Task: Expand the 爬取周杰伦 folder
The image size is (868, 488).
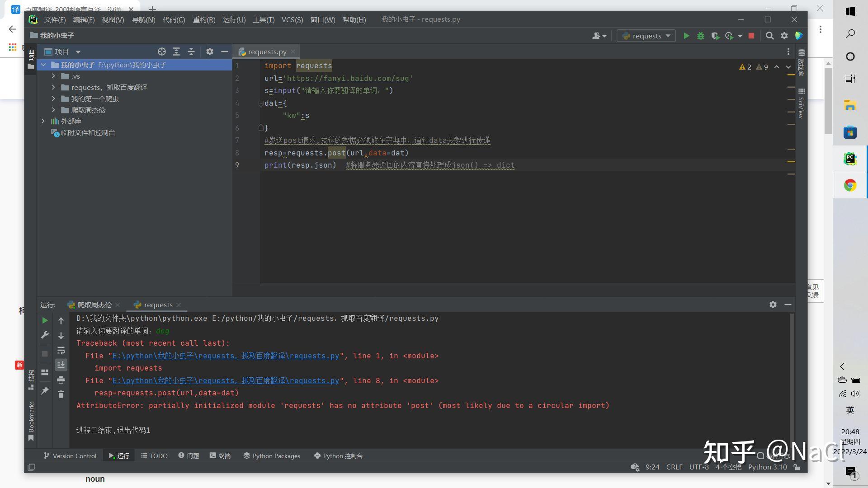Action: [x=53, y=110]
